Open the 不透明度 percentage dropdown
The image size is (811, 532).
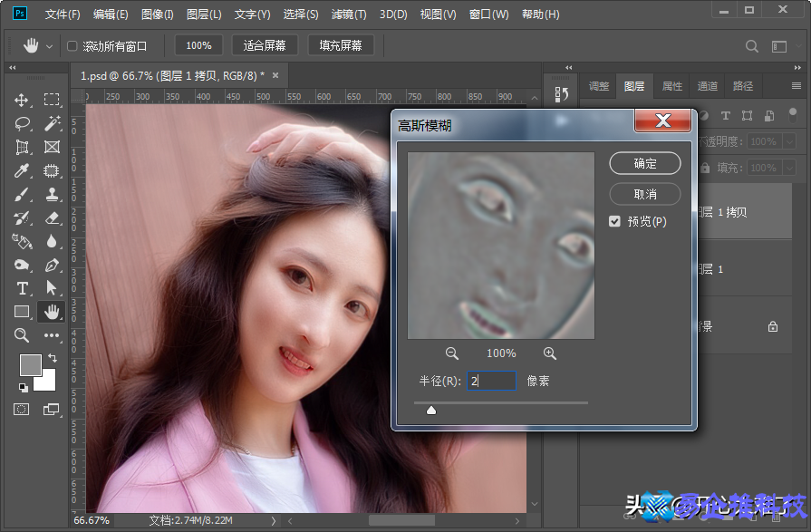(x=789, y=142)
